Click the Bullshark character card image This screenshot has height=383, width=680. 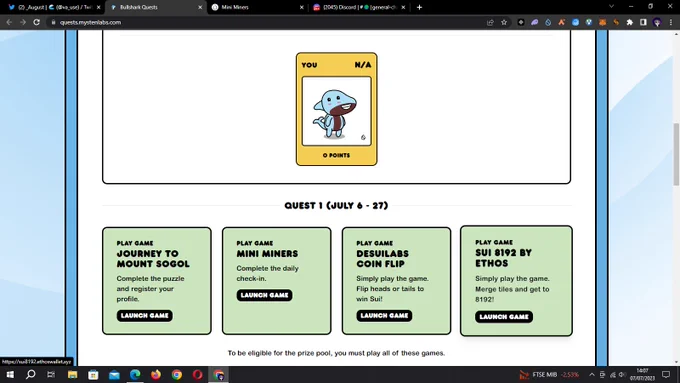point(337,111)
